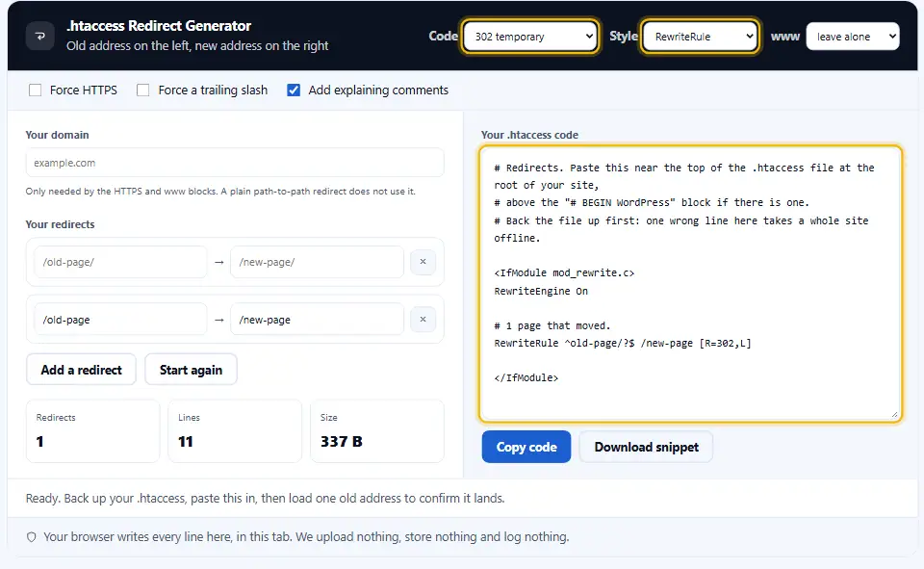
Task: Click the old address field containing /old-page
Action: coord(120,320)
